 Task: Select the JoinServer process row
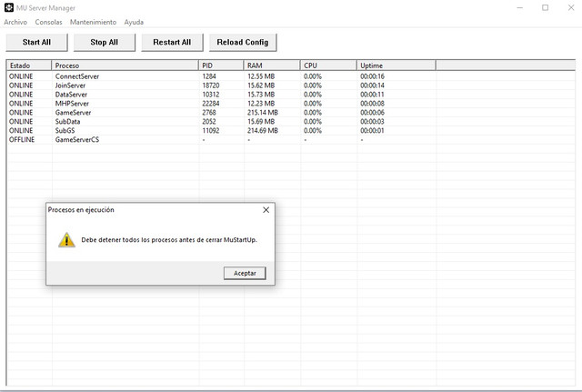(291, 85)
